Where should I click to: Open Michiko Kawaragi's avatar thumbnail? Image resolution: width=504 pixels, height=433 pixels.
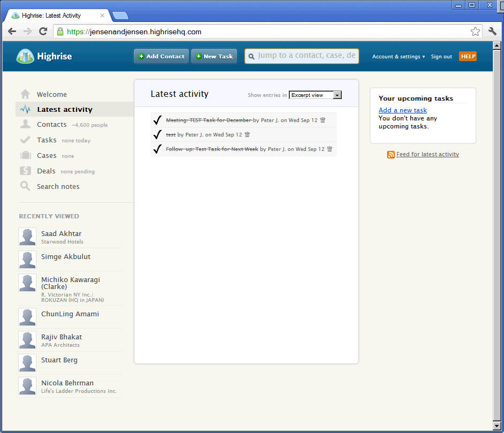pyautogui.click(x=27, y=283)
